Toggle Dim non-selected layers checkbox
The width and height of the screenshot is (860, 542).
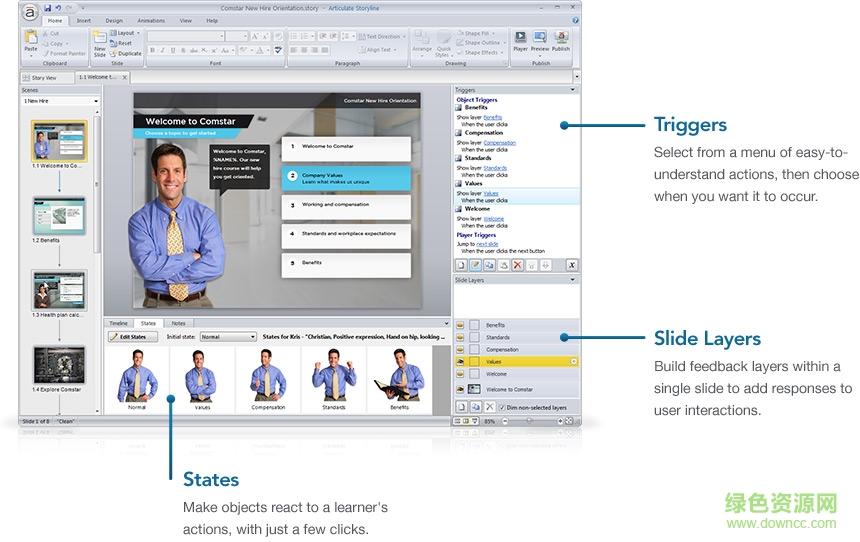click(x=502, y=408)
